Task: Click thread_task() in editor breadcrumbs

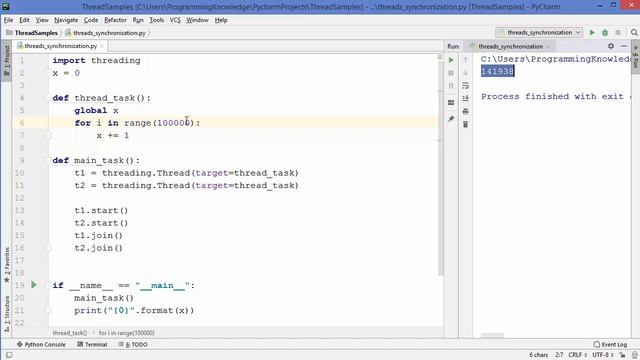Action: click(x=70, y=333)
